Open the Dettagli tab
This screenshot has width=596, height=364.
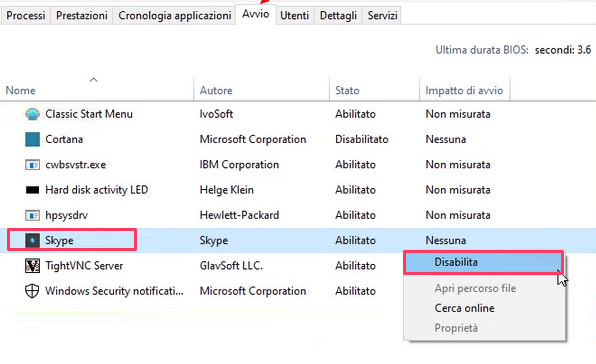click(x=338, y=16)
